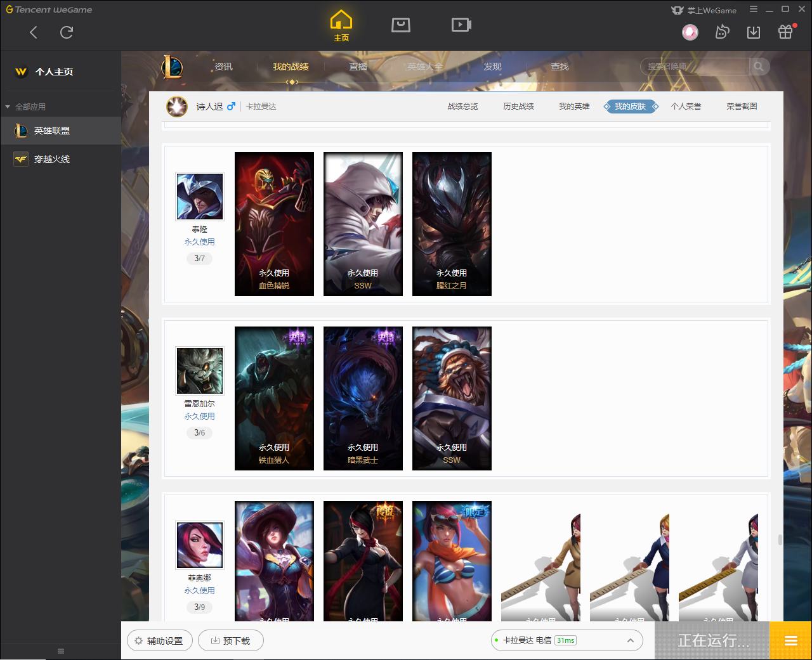This screenshot has height=660, width=812.
Task: Open the 雷恩加尔 SSW skin card
Action: pyautogui.click(x=452, y=398)
